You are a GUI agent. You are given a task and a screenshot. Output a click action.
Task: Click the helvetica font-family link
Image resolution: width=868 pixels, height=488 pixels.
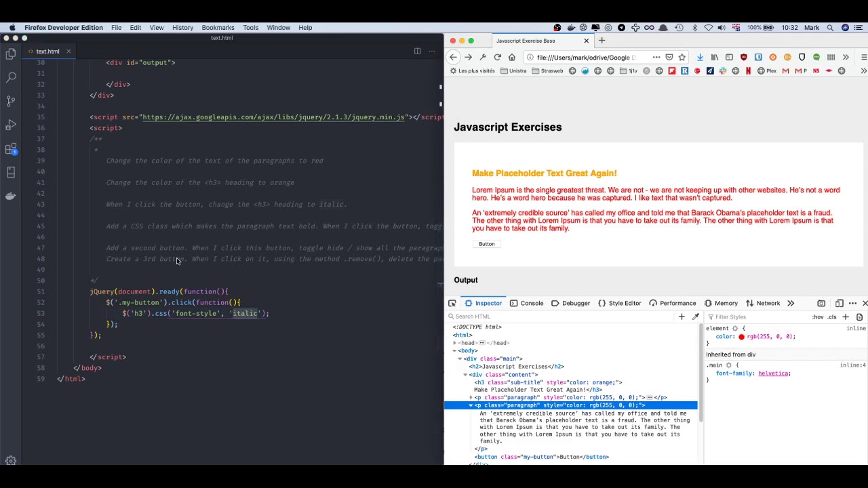(x=774, y=373)
